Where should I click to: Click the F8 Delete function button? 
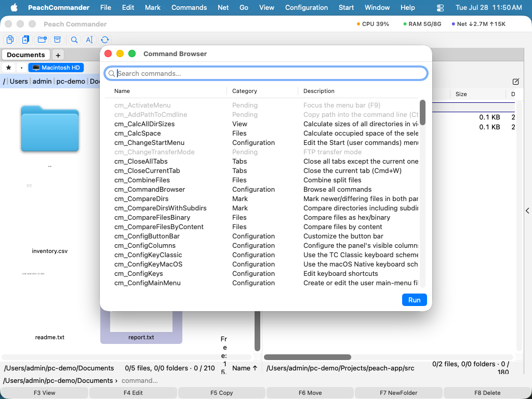tap(487, 393)
